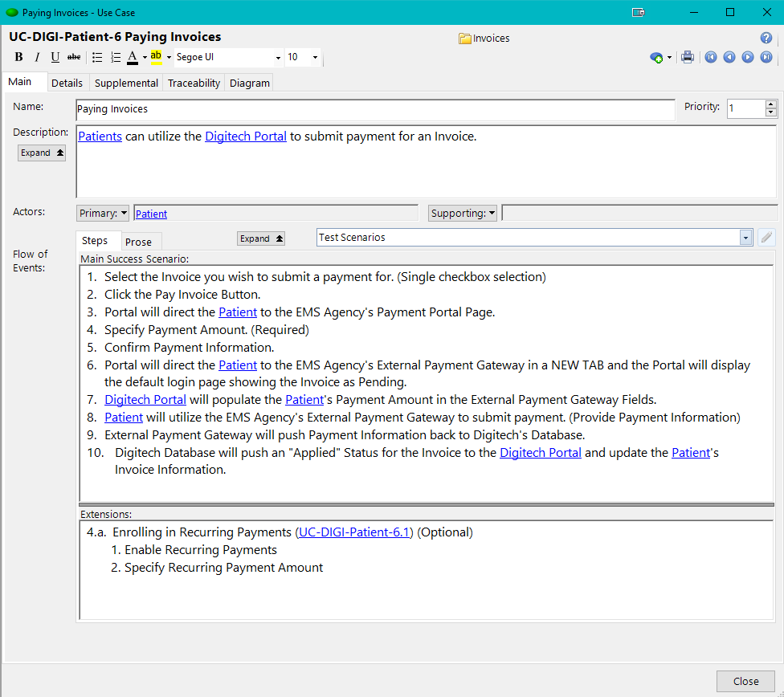
Task: Click the Close button
Action: [745, 682]
